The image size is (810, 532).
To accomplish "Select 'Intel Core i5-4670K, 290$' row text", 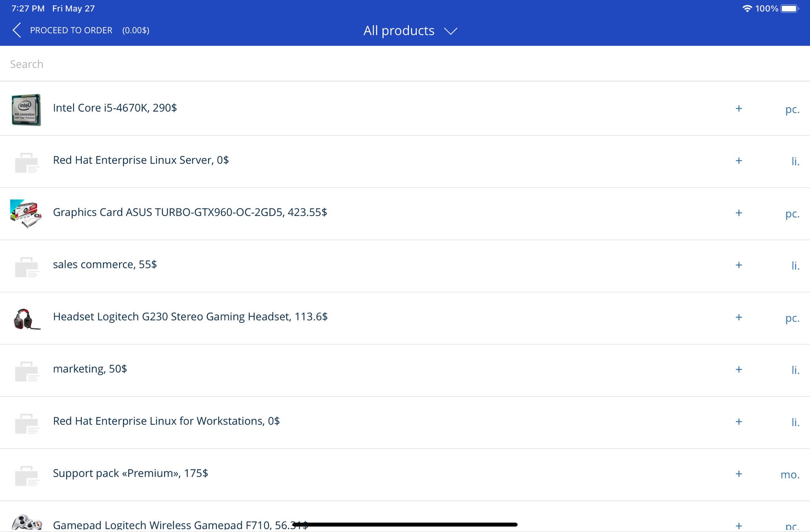I will [115, 108].
